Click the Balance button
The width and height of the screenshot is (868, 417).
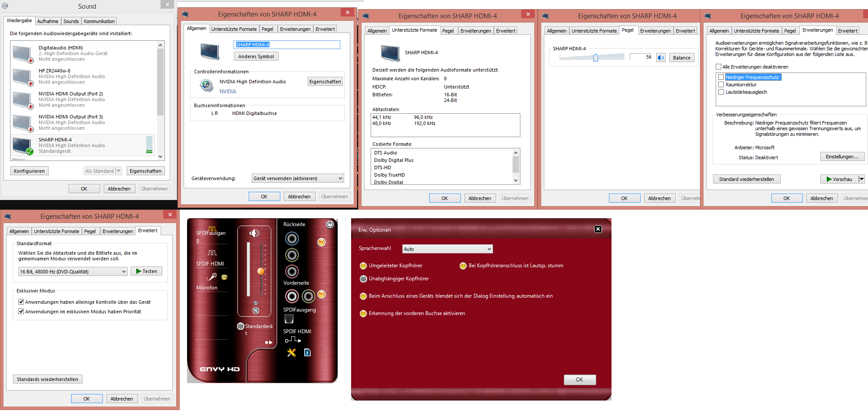[x=682, y=58]
